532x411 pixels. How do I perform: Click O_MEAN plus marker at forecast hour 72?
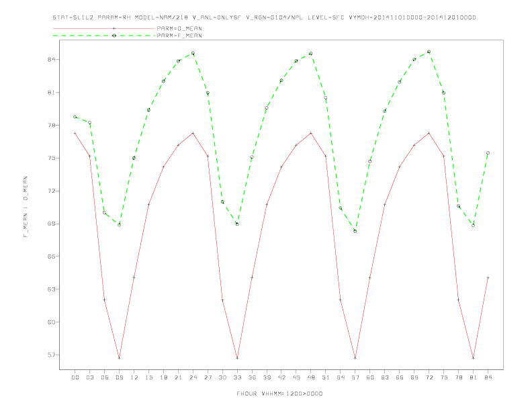click(429, 133)
